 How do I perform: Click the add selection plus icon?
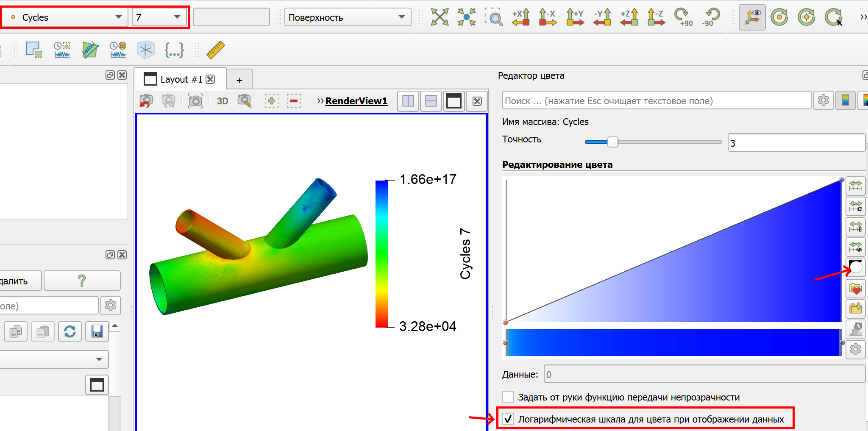(x=272, y=101)
